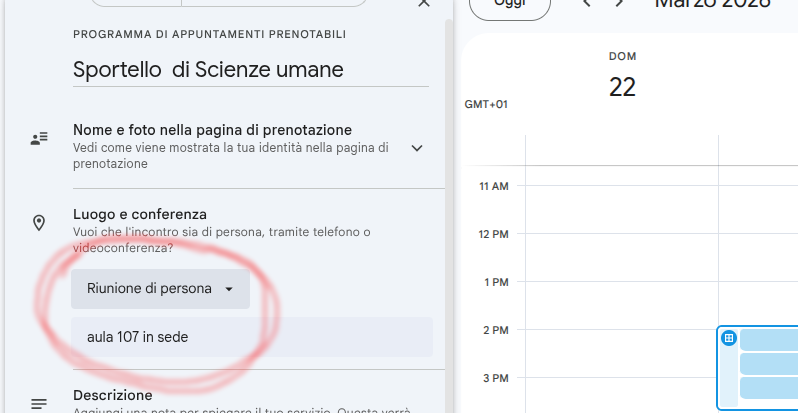798x413 pixels.
Task: Click the person card icon beside Nome e foto
Action: tap(39, 138)
